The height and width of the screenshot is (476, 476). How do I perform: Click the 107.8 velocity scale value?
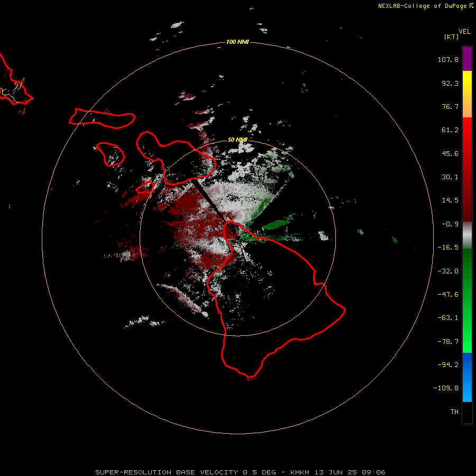448,59
